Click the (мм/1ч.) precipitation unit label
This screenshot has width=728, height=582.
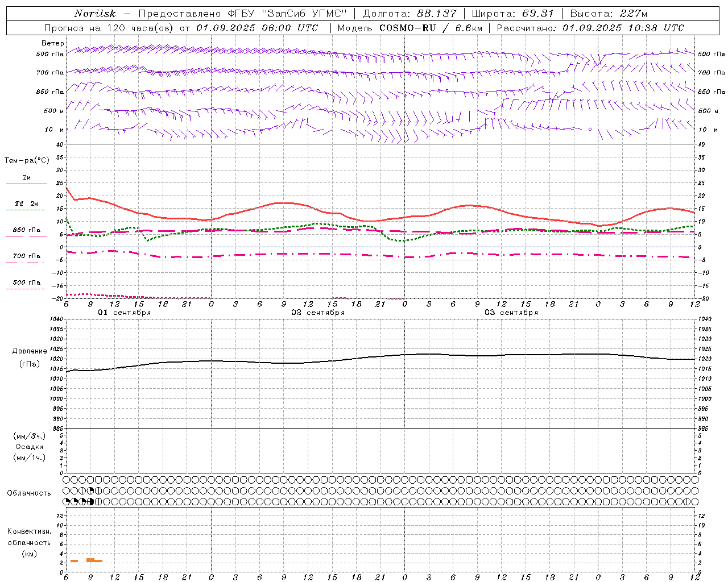pos(30,458)
